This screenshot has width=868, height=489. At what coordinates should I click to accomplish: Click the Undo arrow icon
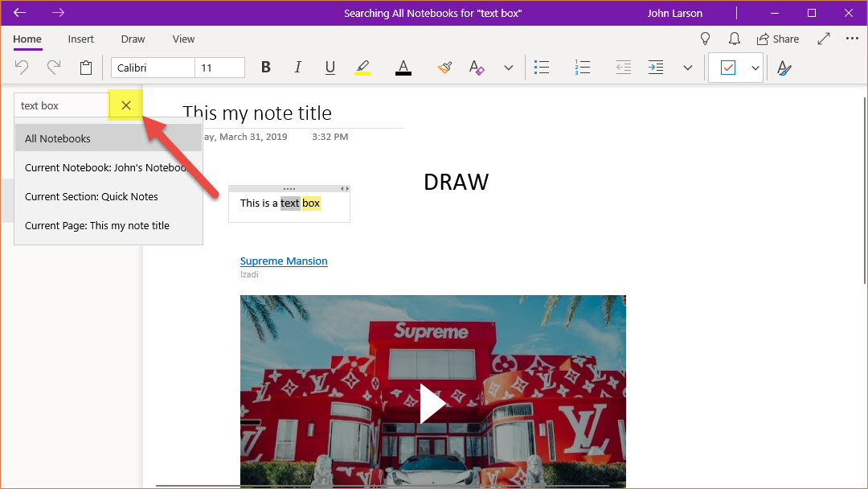tap(22, 68)
